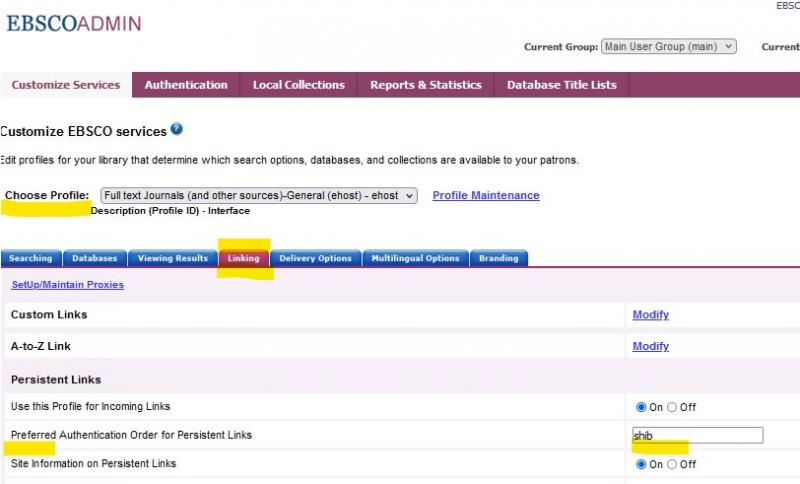Open the Profile Maintenance link
The width and height of the screenshot is (800, 484).
coord(486,195)
